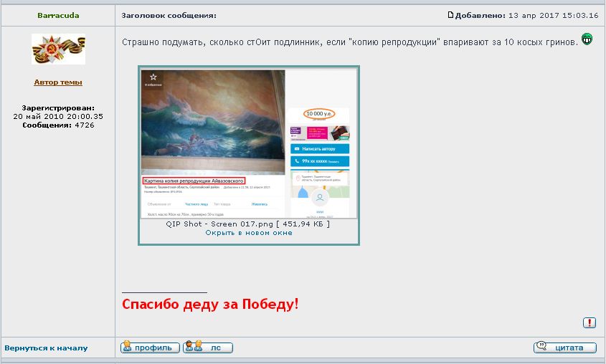Click the 'Автор темы' link

[58, 82]
